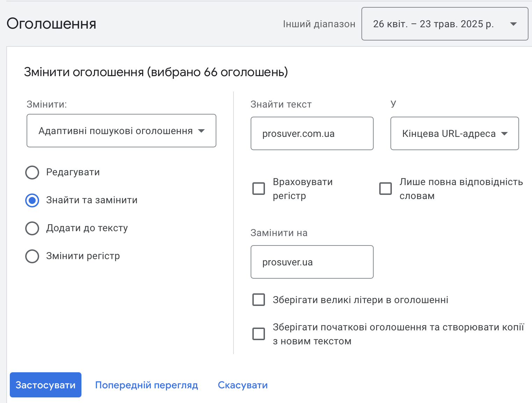
Task: Click "Інший діапазон" next to the date picker
Action: [x=319, y=24]
